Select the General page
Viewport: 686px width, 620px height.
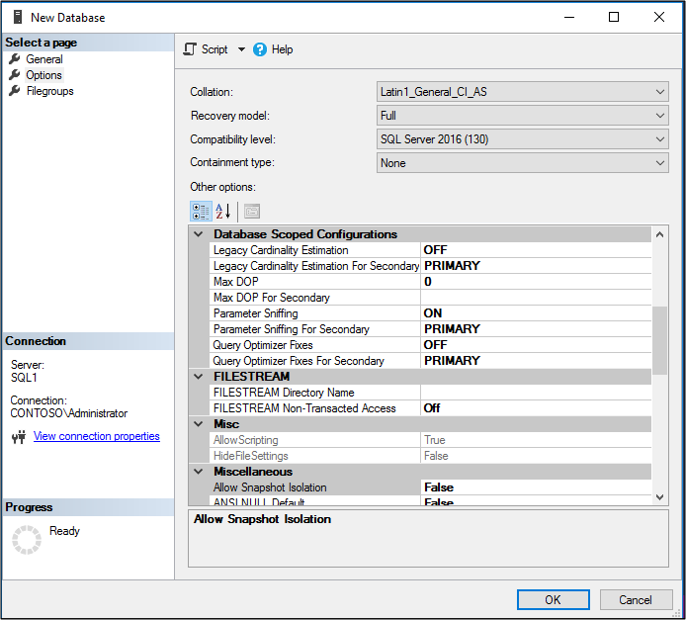44,59
